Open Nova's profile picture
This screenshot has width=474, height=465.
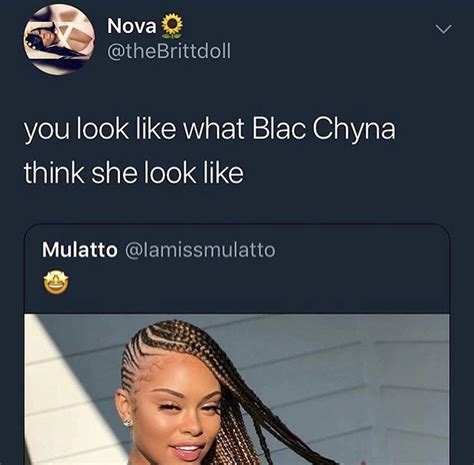click(59, 40)
